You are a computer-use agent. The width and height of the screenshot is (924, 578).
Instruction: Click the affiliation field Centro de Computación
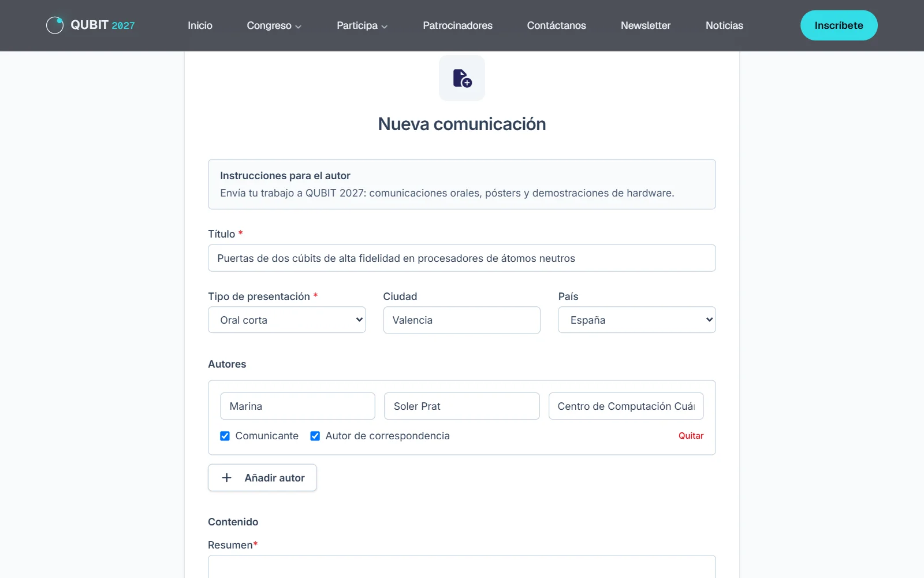(626, 406)
